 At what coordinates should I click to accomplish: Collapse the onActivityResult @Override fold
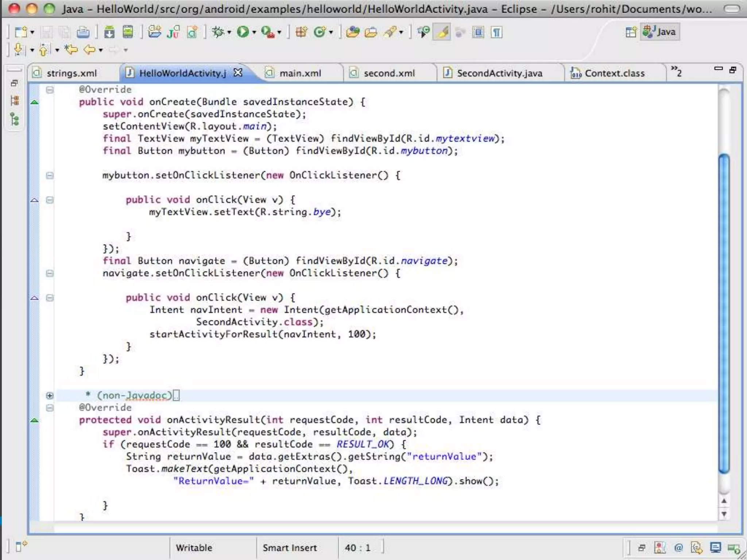click(x=50, y=408)
